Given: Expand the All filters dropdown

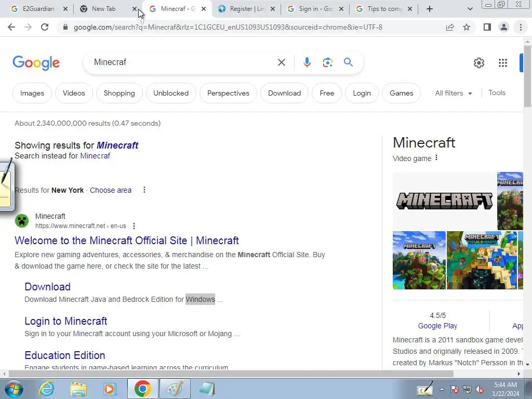Looking at the screenshot, I should point(454,93).
